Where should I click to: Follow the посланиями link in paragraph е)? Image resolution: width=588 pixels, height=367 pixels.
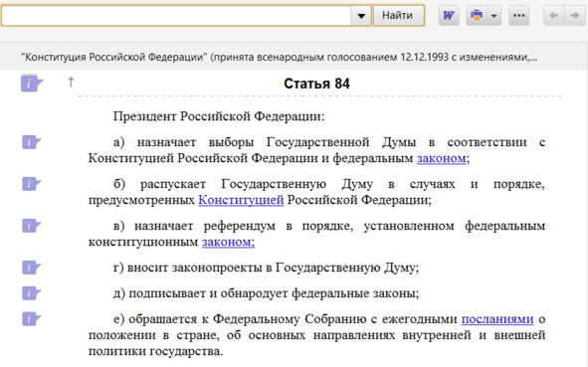(497, 319)
